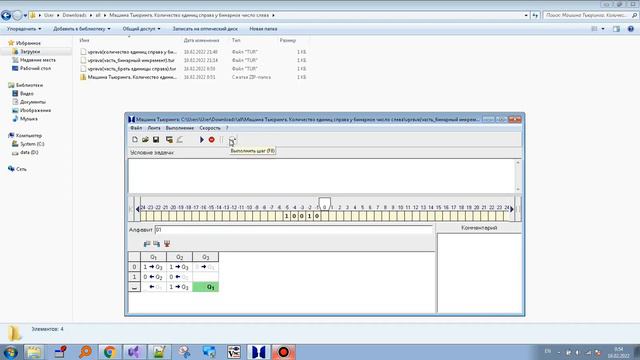
Task: Execute a single step (F8)
Action: coord(232,140)
